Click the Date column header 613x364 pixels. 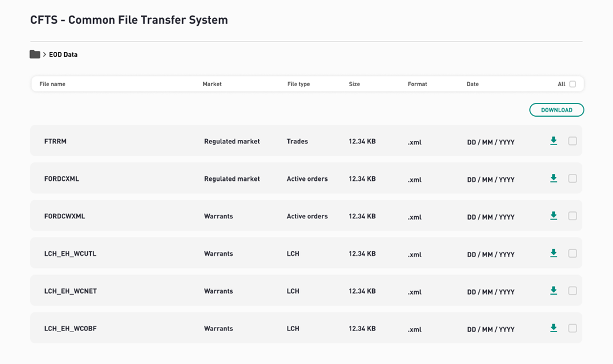pyautogui.click(x=473, y=84)
